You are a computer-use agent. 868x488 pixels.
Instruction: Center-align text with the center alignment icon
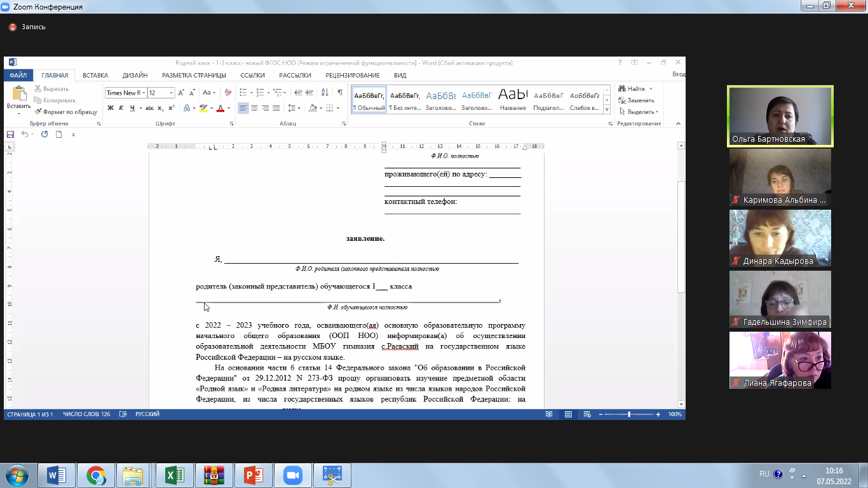pyautogui.click(x=254, y=108)
